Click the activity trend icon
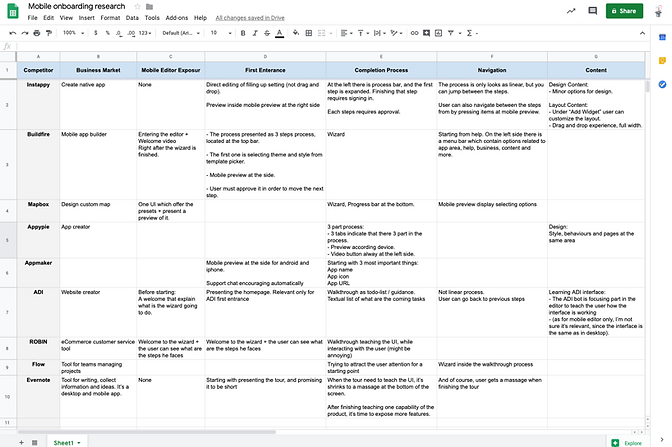The image size is (672, 447). 571,11
